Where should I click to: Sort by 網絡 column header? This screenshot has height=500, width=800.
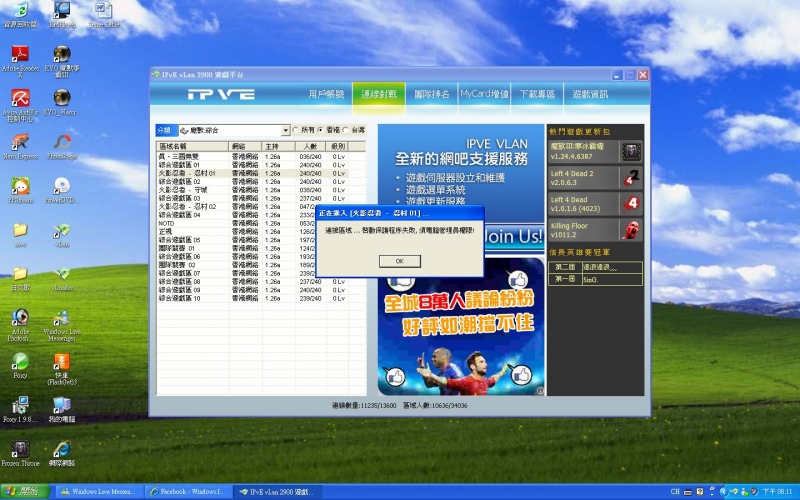tap(245, 146)
